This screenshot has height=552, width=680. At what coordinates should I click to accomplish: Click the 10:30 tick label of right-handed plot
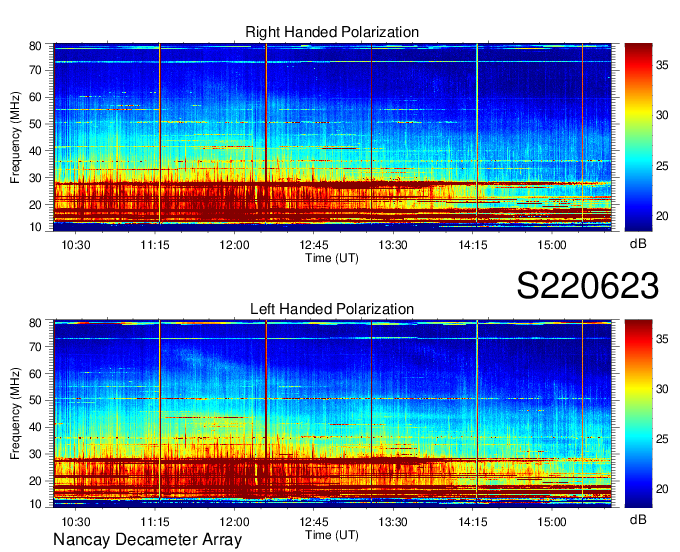76,245
